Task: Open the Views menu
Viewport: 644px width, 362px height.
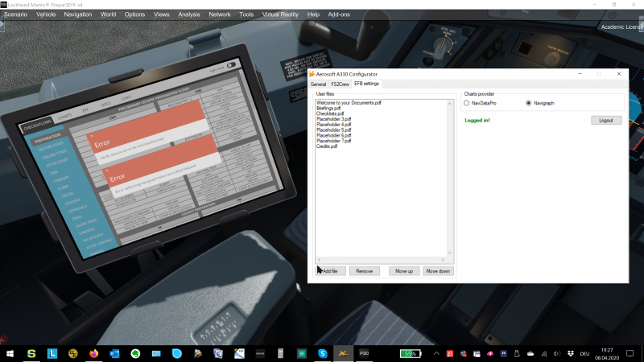Action: [x=162, y=14]
